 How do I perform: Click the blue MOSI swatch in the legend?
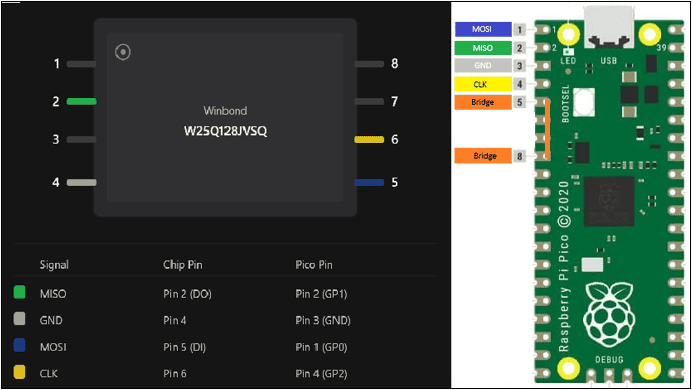pyautogui.click(x=19, y=345)
